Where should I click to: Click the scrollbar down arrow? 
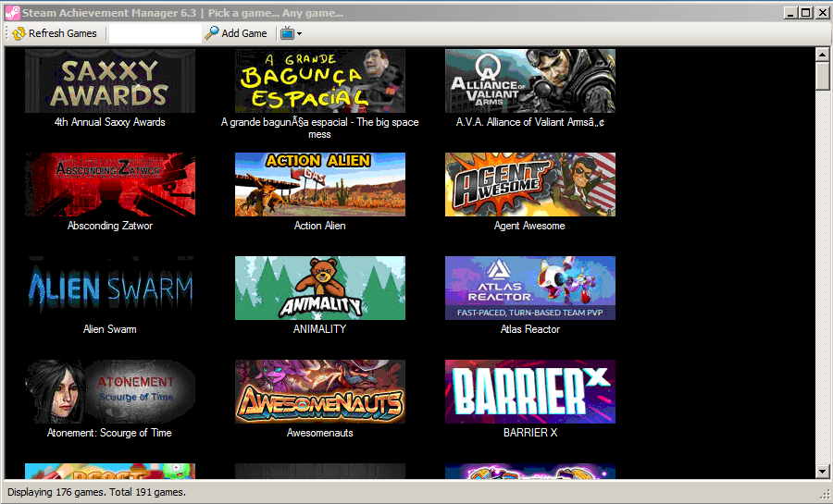point(822,471)
